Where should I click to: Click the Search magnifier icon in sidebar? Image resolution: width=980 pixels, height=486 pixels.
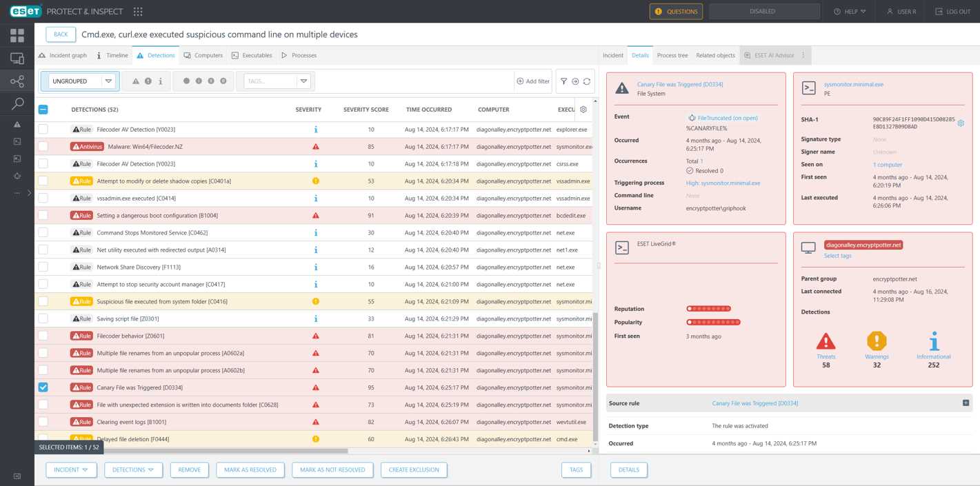click(x=17, y=103)
